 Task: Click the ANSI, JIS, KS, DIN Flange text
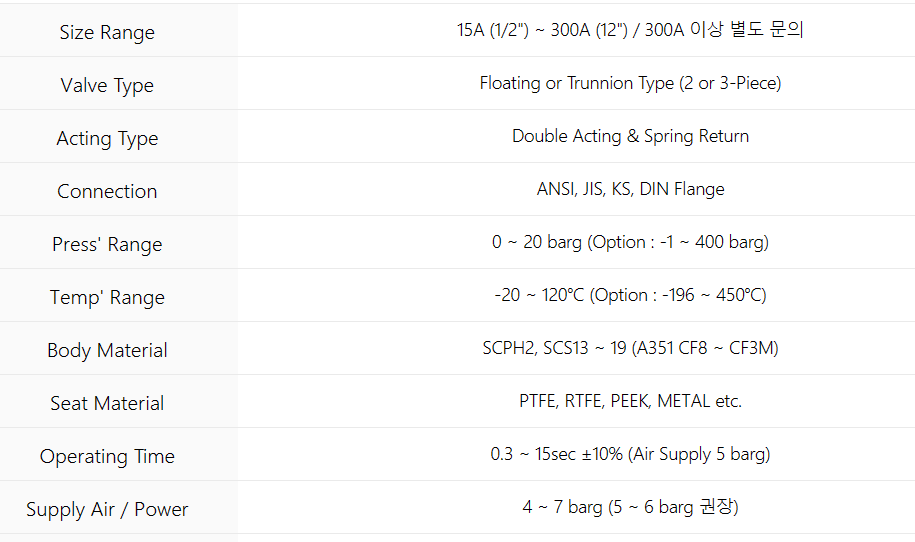pos(630,189)
